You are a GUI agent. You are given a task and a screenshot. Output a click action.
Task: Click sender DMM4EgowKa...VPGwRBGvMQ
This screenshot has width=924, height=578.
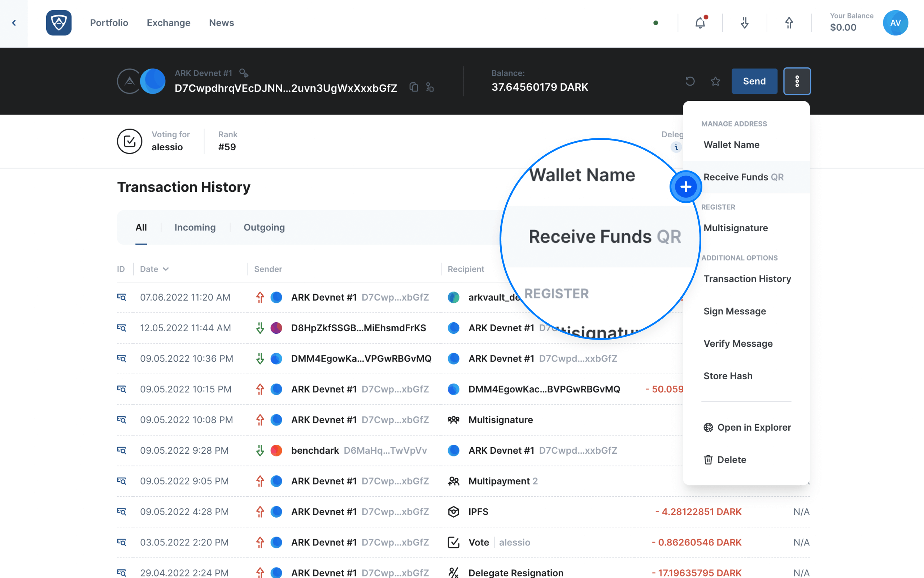coord(361,359)
